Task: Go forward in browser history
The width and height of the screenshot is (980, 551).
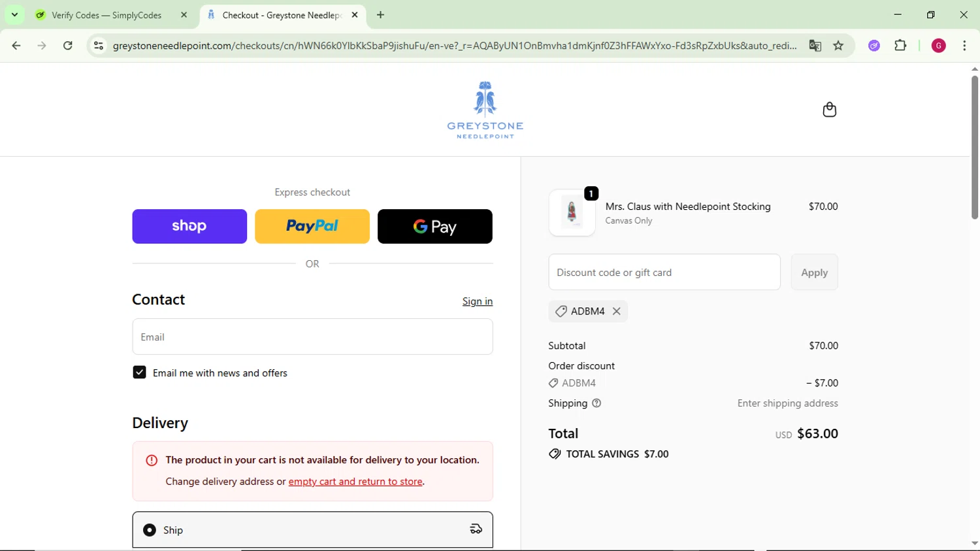Action: click(42, 46)
